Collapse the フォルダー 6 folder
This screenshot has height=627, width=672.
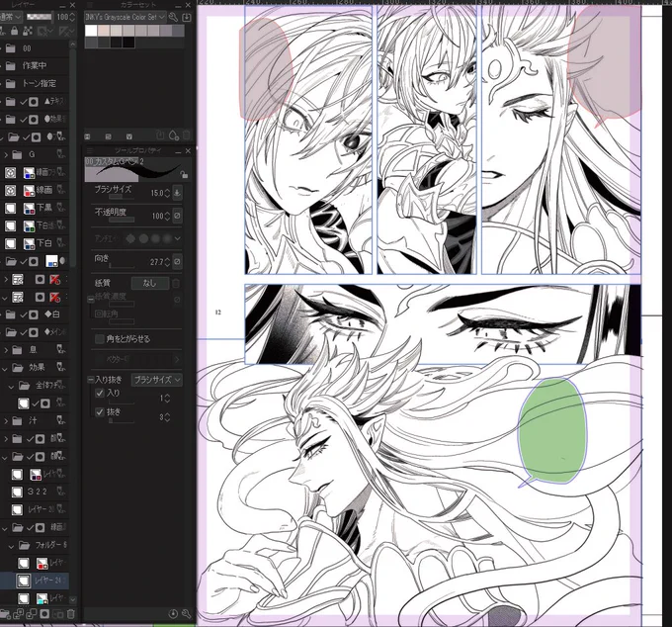(x=12, y=546)
